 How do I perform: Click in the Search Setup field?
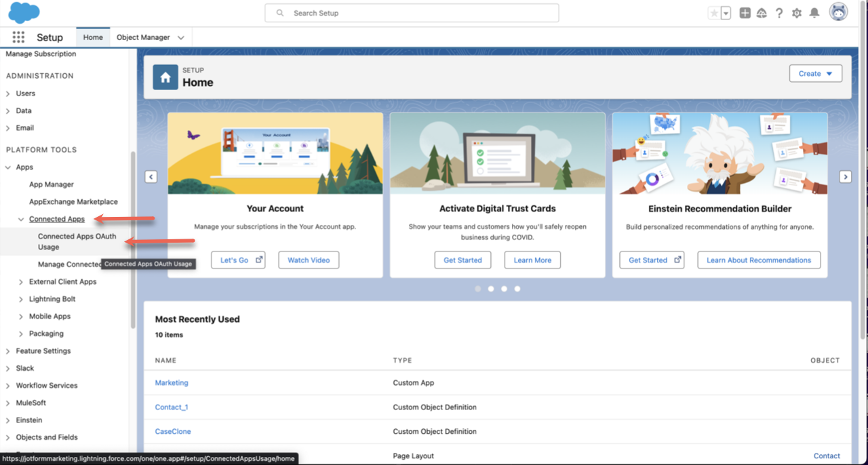click(x=412, y=13)
